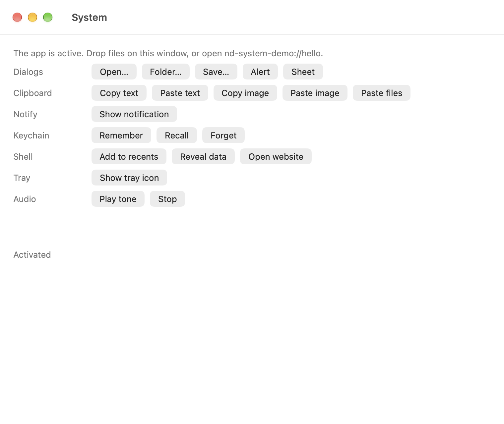Forget the keychain entry
The width and height of the screenshot is (504, 424).
tap(223, 135)
